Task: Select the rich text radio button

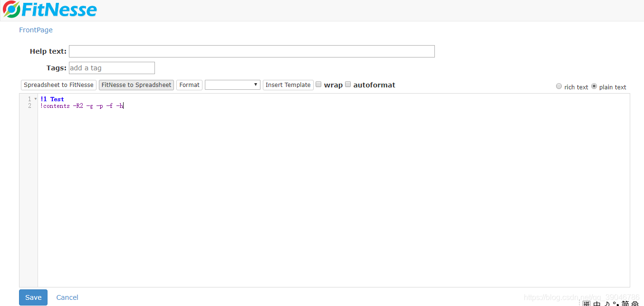Action: click(x=559, y=86)
